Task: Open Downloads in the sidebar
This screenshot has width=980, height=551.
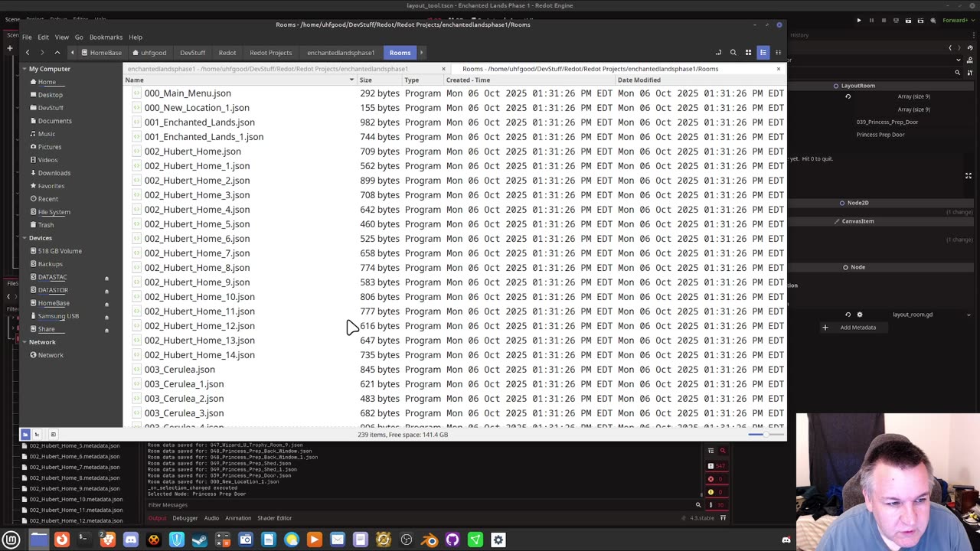Action: click(54, 173)
